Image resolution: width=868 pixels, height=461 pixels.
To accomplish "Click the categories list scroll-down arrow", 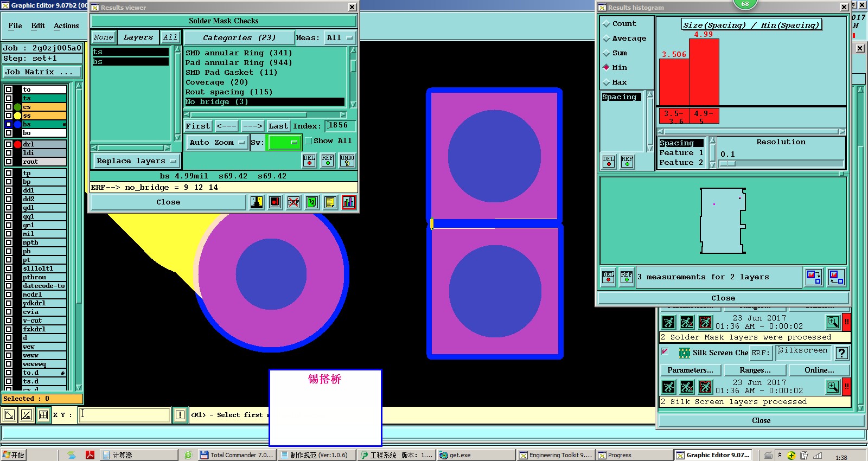I will [x=354, y=104].
